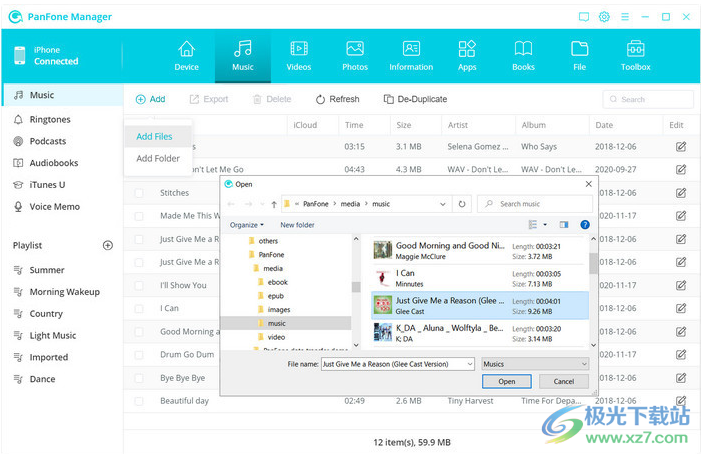Switch to the Videos tab
Image resolution: width=701 pixels, height=454 pixels.
299,56
